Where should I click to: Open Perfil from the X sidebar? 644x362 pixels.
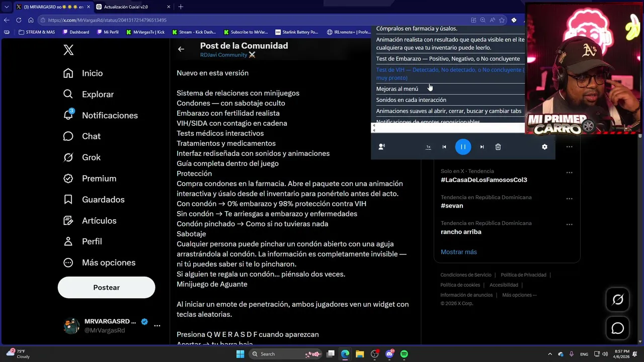83,242
